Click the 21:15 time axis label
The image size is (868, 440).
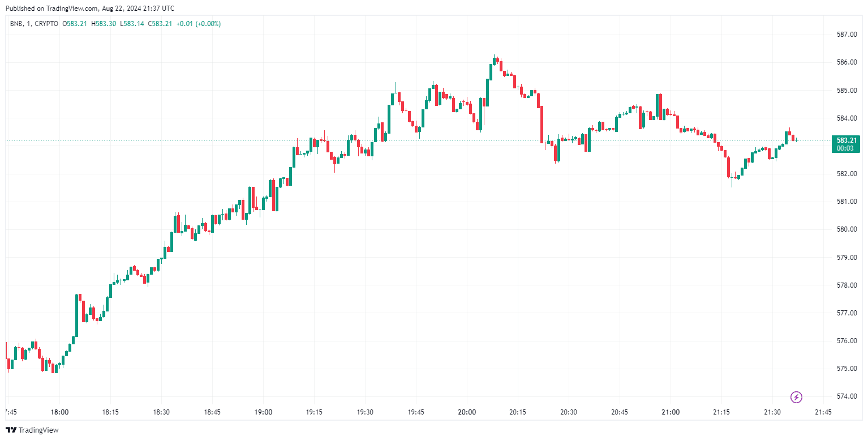[x=722, y=412]
